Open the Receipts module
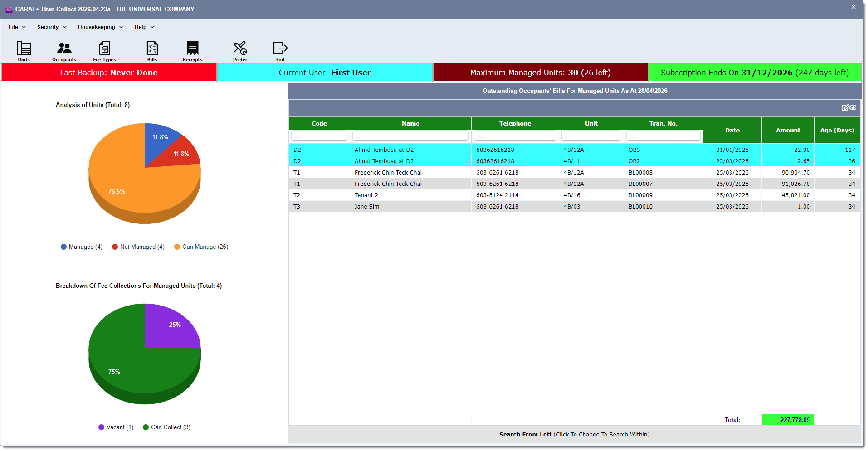 tap(192, 51)
